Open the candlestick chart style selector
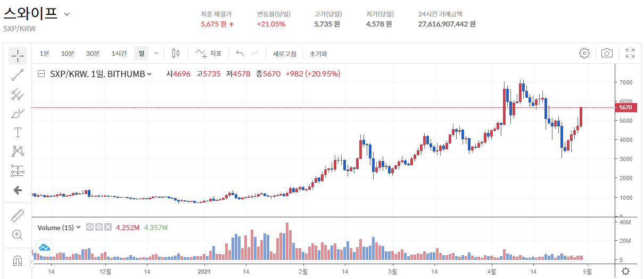644x279 pixels. [176, 53]
